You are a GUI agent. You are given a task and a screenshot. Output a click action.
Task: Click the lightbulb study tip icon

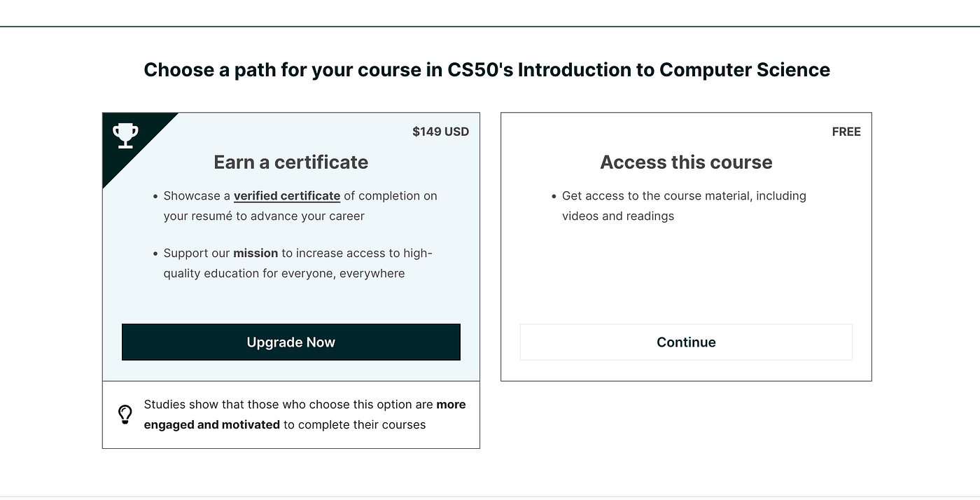tap(125, 414)
